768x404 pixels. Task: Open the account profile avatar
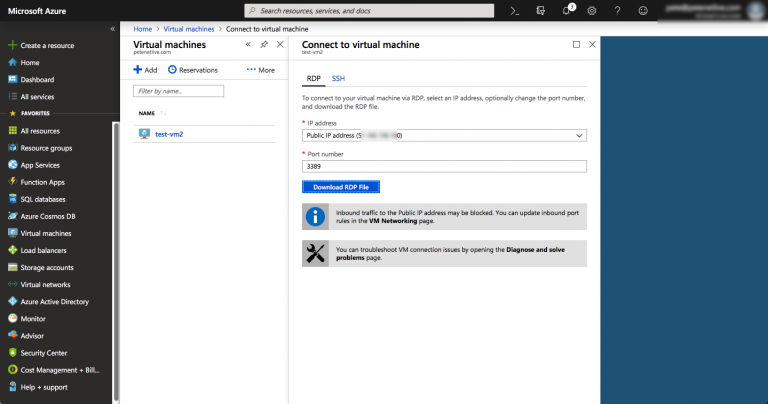pyautogui.click(x=756, y=10)
